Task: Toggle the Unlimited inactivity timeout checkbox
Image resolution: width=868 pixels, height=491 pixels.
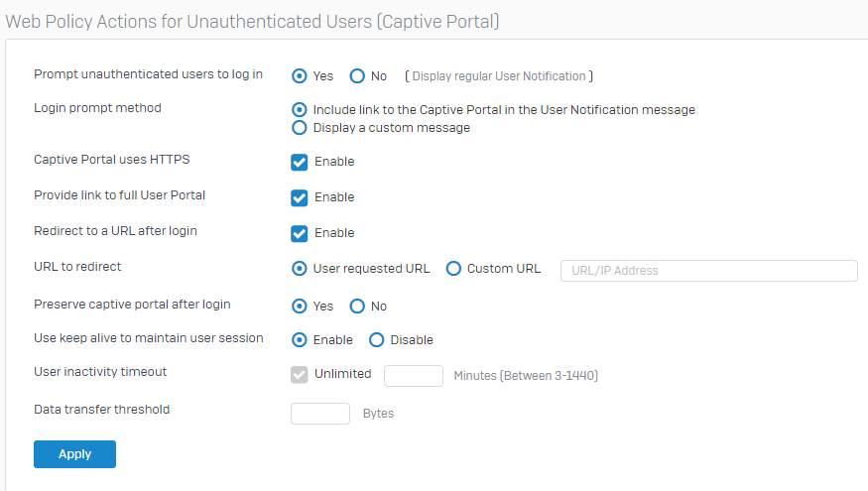Action: pyautogui.click(x=300, y=375)
